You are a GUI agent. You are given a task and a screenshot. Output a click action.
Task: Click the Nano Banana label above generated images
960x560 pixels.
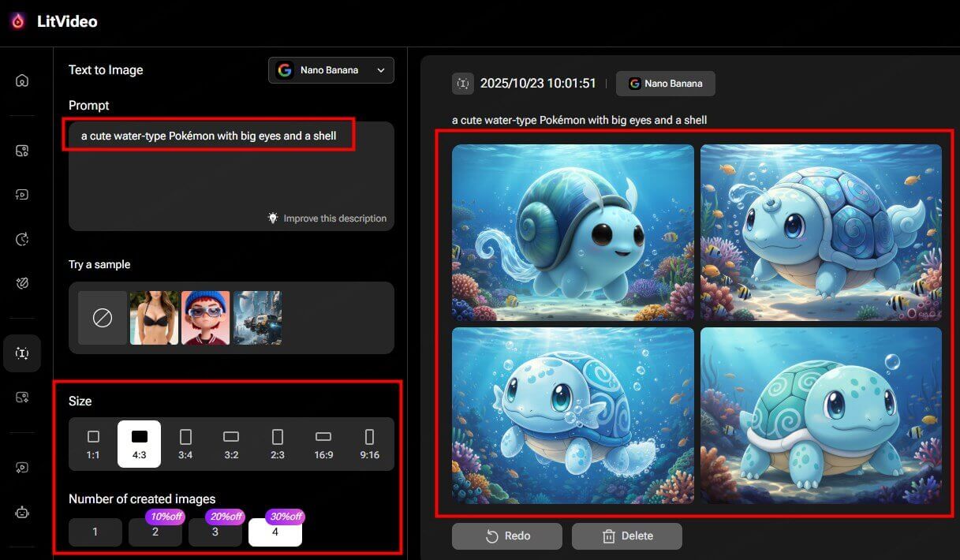click(x=665, y=83)
